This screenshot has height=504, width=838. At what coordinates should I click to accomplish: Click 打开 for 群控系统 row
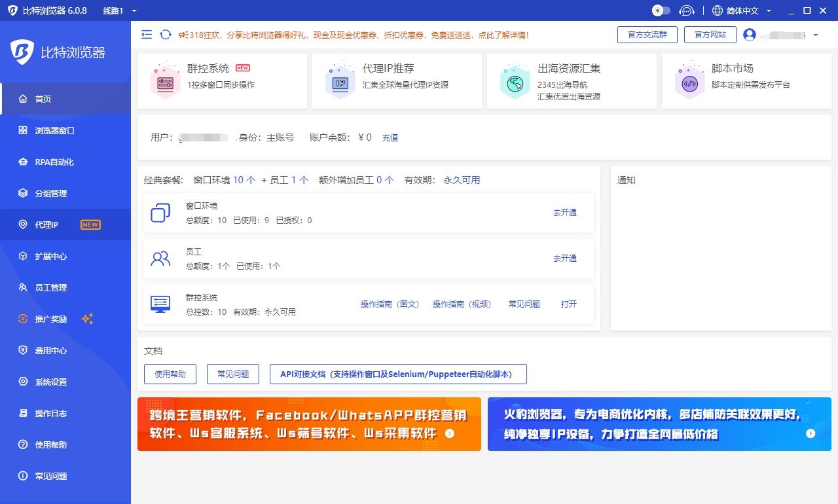tap(569, 304)
